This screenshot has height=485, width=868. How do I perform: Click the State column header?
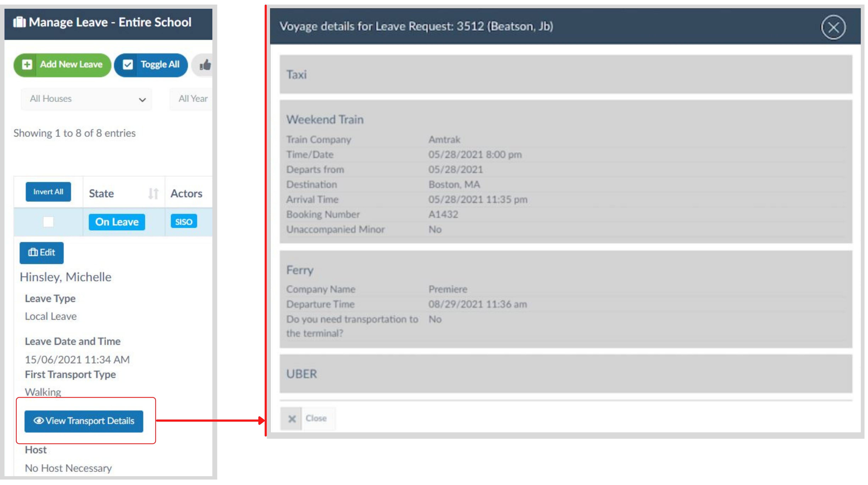click(101, 193)
